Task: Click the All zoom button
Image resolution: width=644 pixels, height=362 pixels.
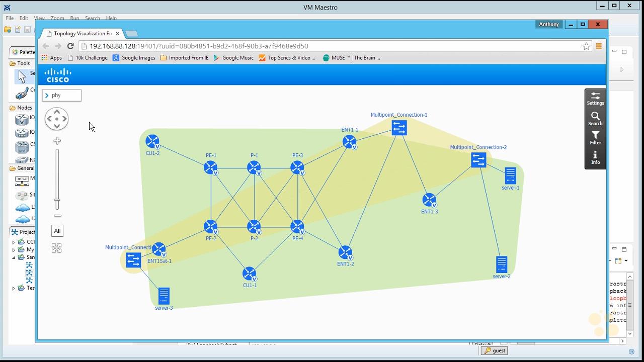Action: pos(57,231)
